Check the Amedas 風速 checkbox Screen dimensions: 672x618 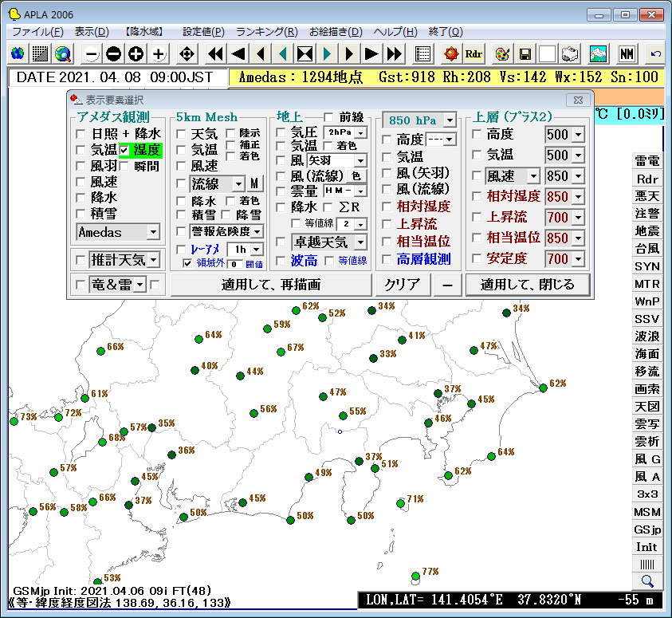[81, 182]
